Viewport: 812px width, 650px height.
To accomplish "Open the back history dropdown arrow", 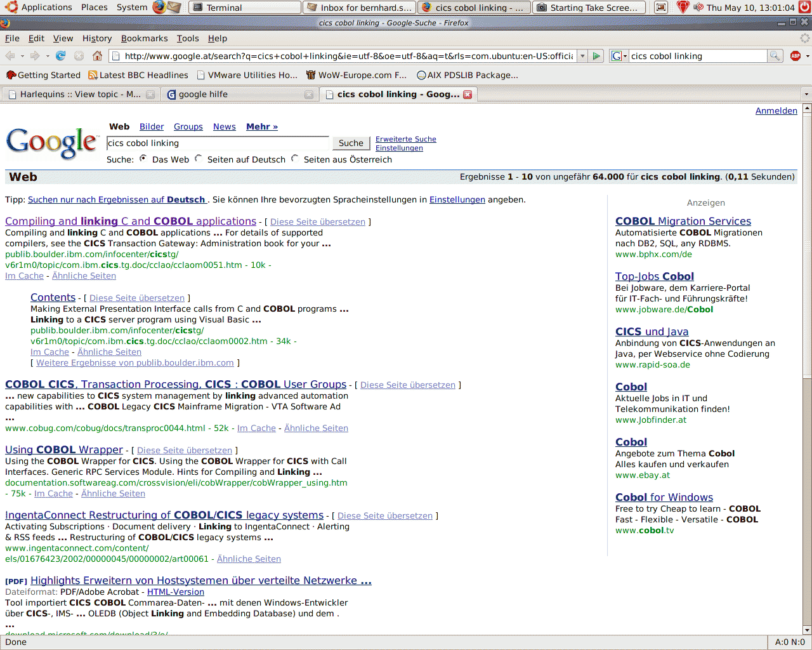I will (x=22, y=56).
